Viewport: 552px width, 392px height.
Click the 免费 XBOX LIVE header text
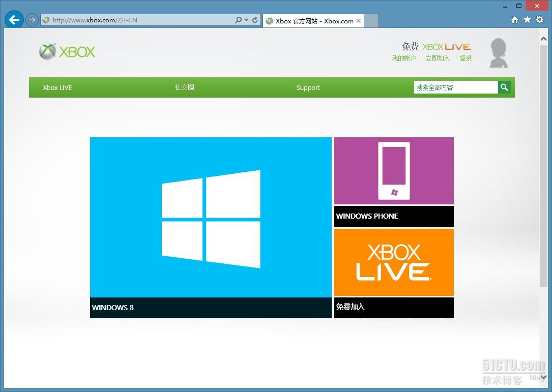[437, 46]
